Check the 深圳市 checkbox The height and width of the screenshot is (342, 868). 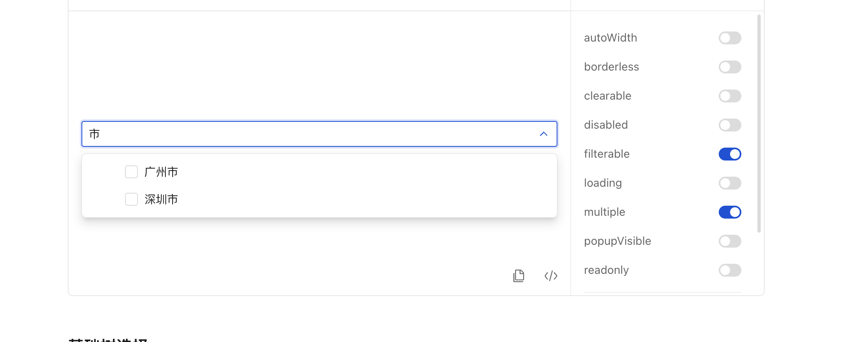131,199
